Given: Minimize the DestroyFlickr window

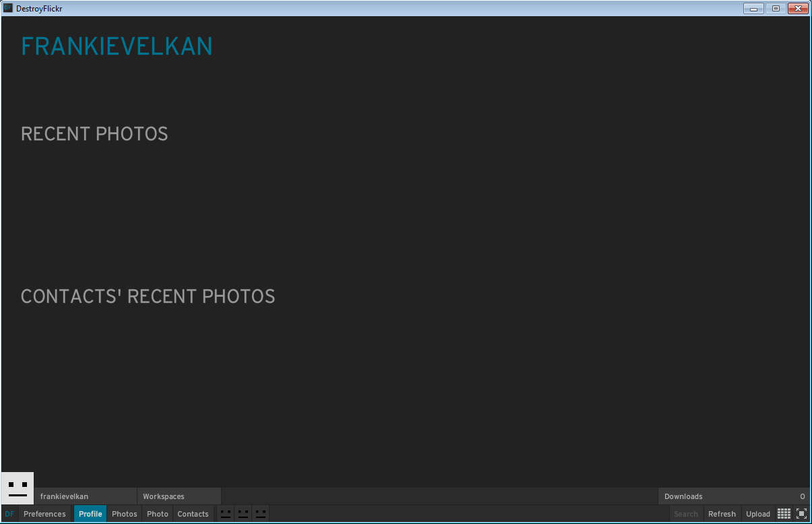Looking at the screenshot, I should click(753, 8).
